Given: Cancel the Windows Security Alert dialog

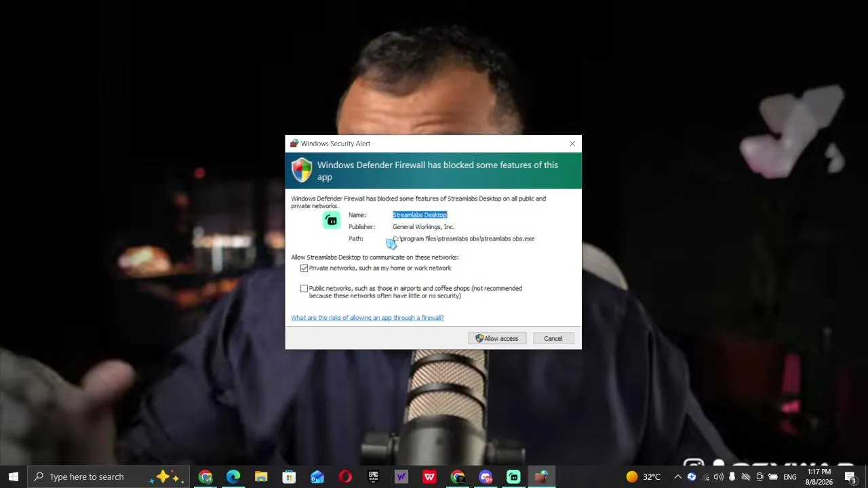Looking at the screenshot, I should [553, 339].
